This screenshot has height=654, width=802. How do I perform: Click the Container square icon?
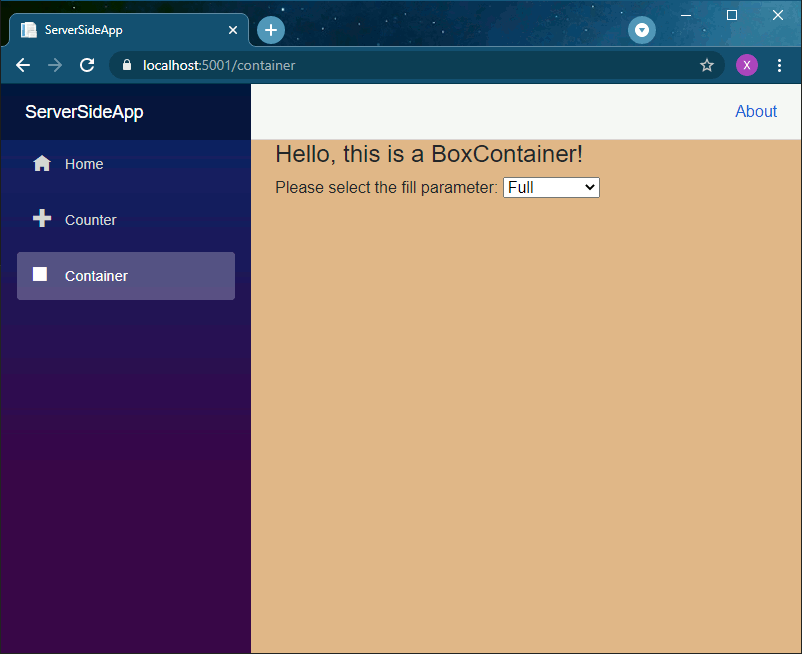(38, 274)
